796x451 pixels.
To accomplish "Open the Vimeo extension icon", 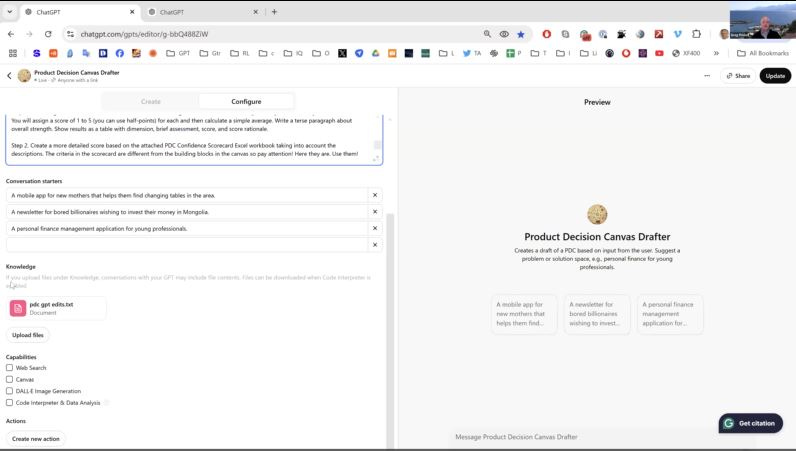I will [x=678, y=34].
